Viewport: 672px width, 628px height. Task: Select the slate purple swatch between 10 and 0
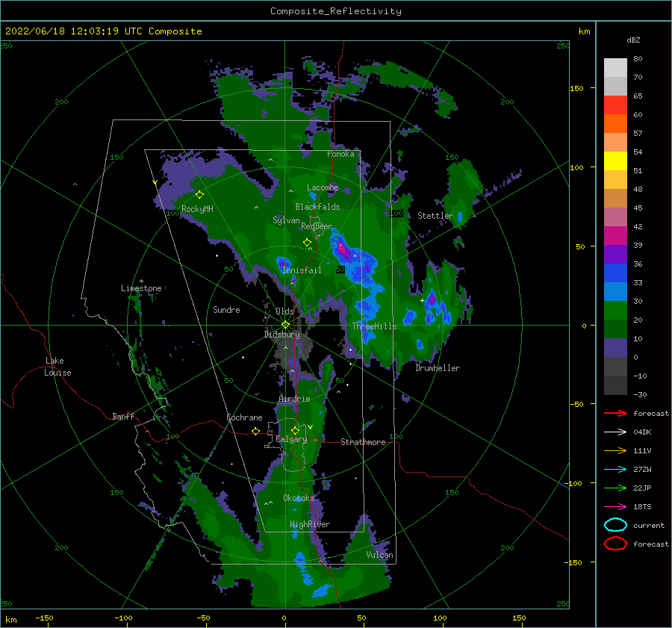click(615, 348)
